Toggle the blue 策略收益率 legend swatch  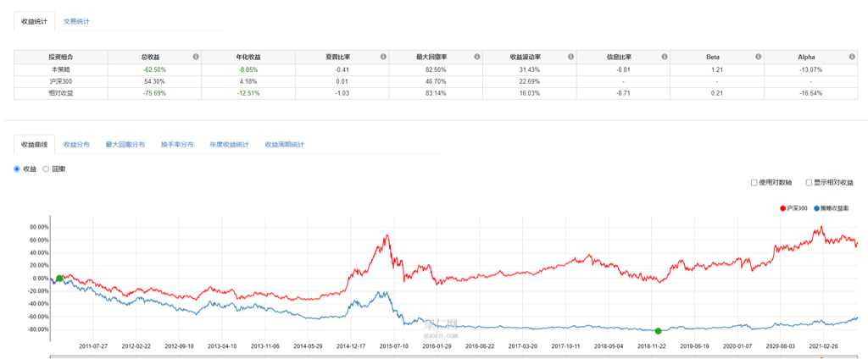816,207
